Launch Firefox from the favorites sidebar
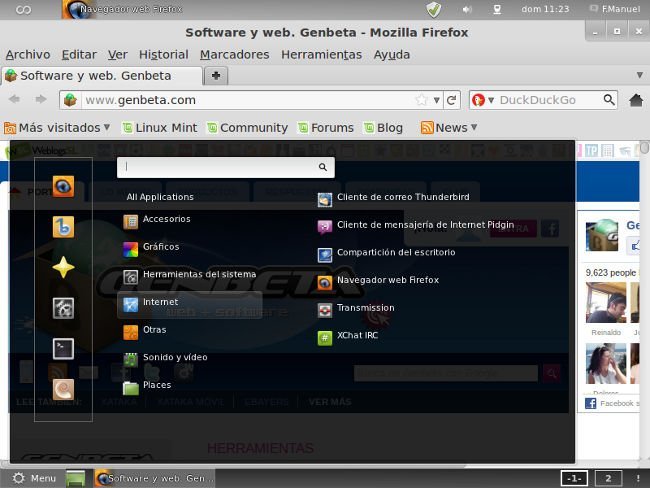Viewport: 650px width, 488px height. click(x=63, y=186)
